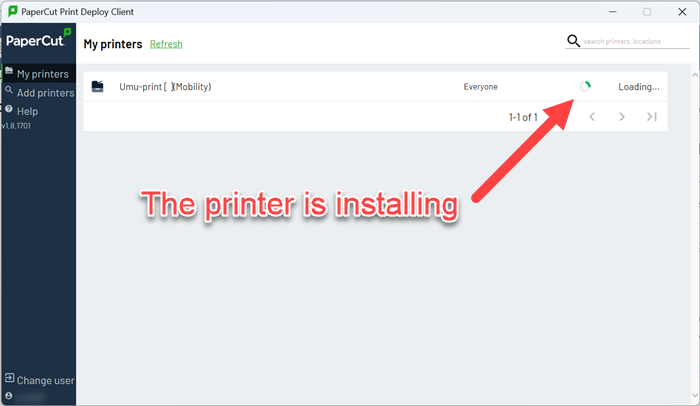Viewport: 700px width, 406px height.
Task: Click the scrollbar down arrow
Action: pyautogui.click(x=695, y=395)
